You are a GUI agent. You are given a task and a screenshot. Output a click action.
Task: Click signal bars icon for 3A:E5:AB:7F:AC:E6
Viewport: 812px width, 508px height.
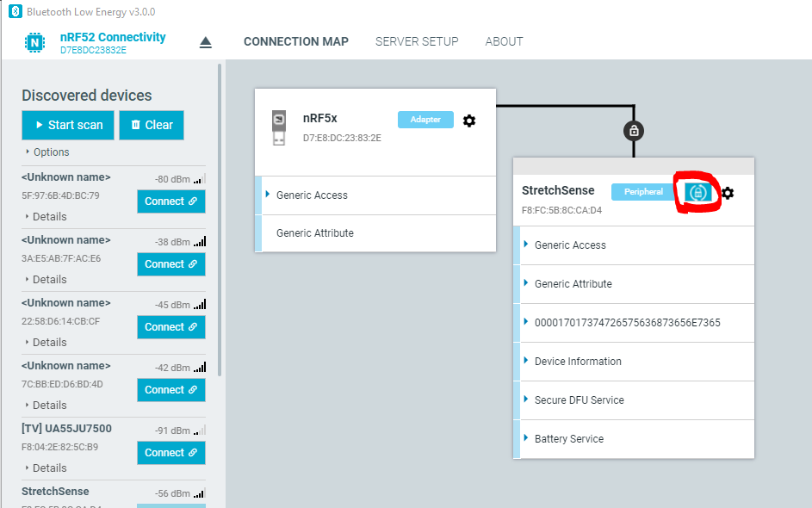pyautogui.click(x=200, y=242)
